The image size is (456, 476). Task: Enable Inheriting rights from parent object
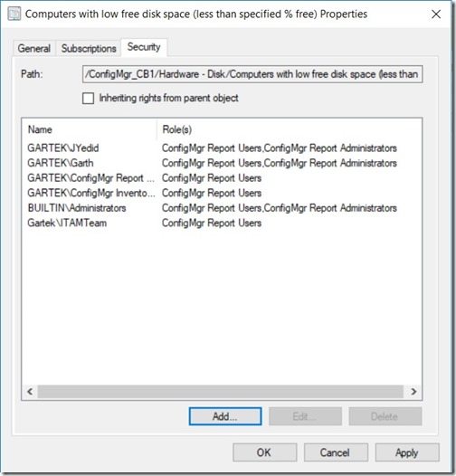(88, 99)
